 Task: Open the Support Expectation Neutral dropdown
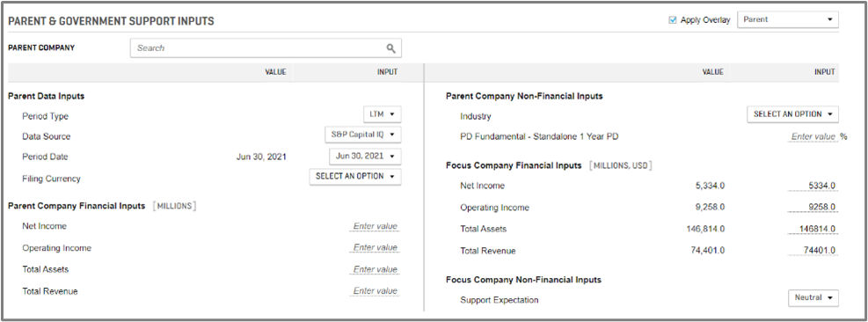pyautogui.click(x=813, y=298)
